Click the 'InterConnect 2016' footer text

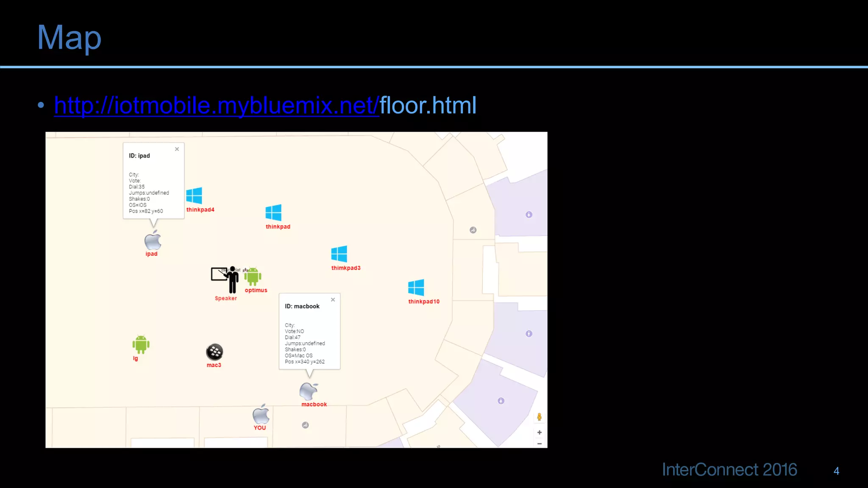click(729, 470)
